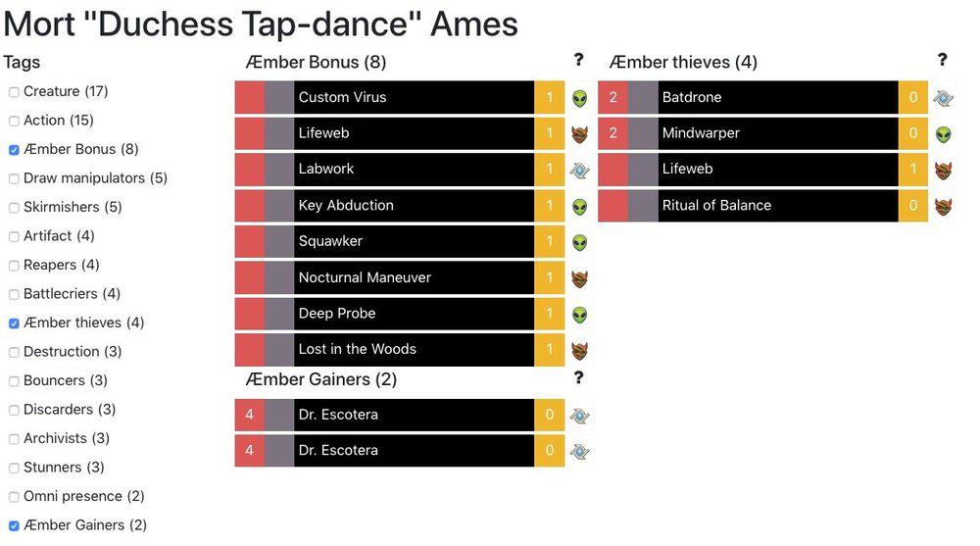Image resolution: width=980 pixels, height=546 pixels.
Task: Click the deck title Mort "Duchess Tap-dance" Ames
Action: (261, 24)
